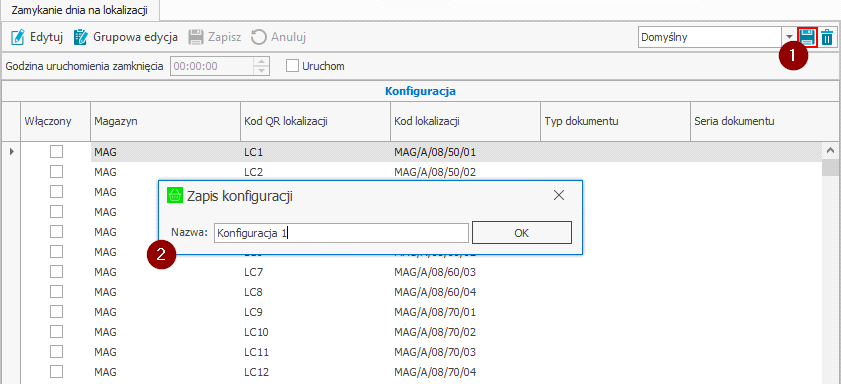The image size is (841, 384).
Task: Tick Włączony checkbox for row LC7
Action: 56,272
